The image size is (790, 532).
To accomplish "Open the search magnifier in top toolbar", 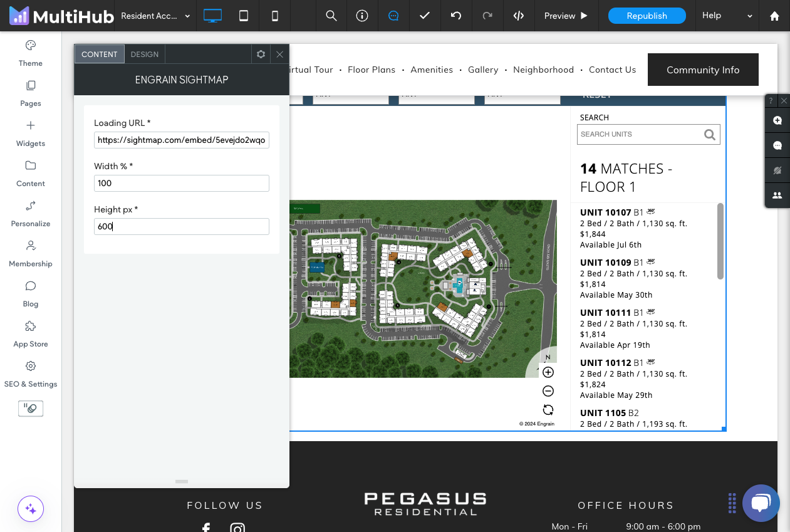I will click(x=331, y=16).
